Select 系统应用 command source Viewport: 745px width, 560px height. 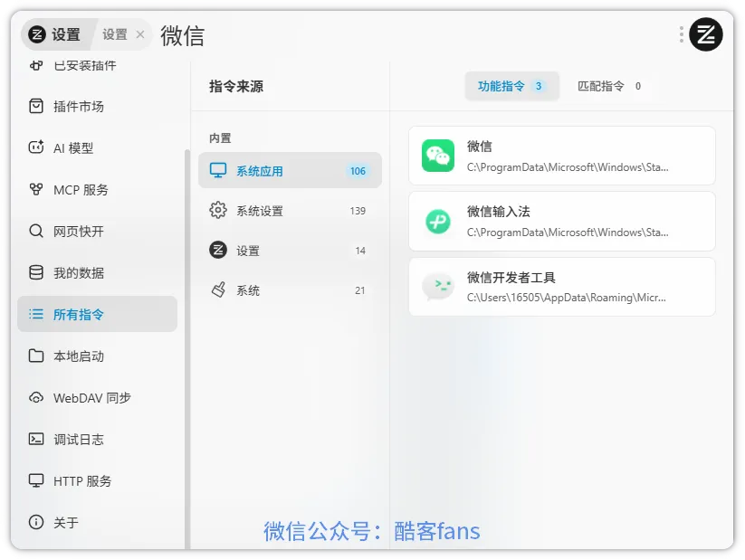tap(290, 170)
